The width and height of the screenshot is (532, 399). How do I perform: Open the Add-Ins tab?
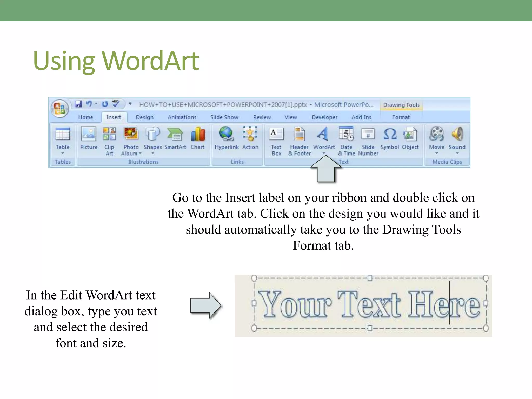click(361, 117)
